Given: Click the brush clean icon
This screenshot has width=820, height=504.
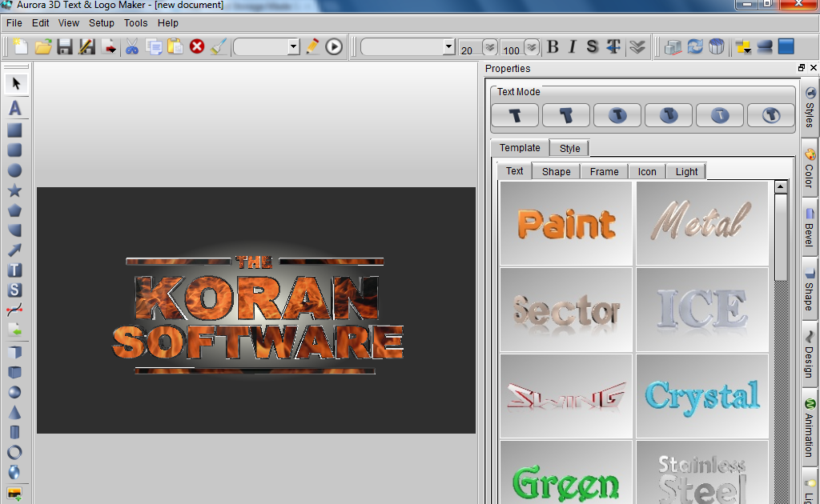Looking at the screenshot, I should tap(219, 46).
